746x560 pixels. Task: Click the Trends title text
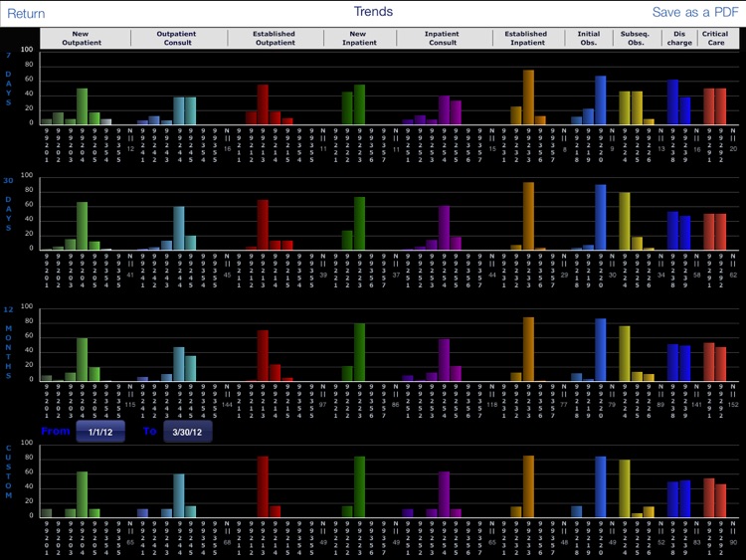373,12
